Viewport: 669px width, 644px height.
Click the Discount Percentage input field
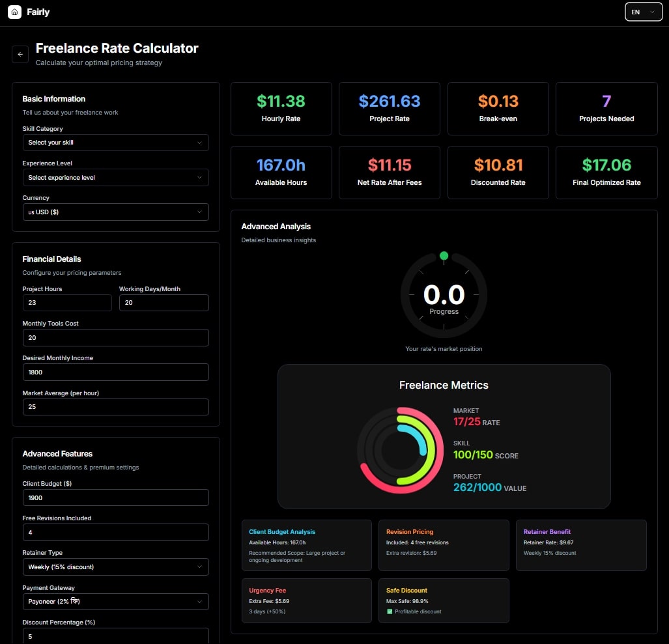click(x=115, y=636)
